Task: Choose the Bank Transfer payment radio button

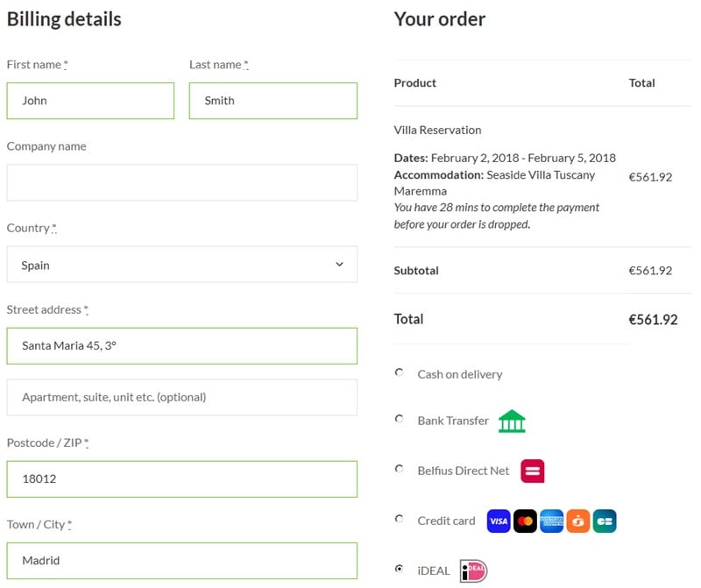Action: coord(400,419)
